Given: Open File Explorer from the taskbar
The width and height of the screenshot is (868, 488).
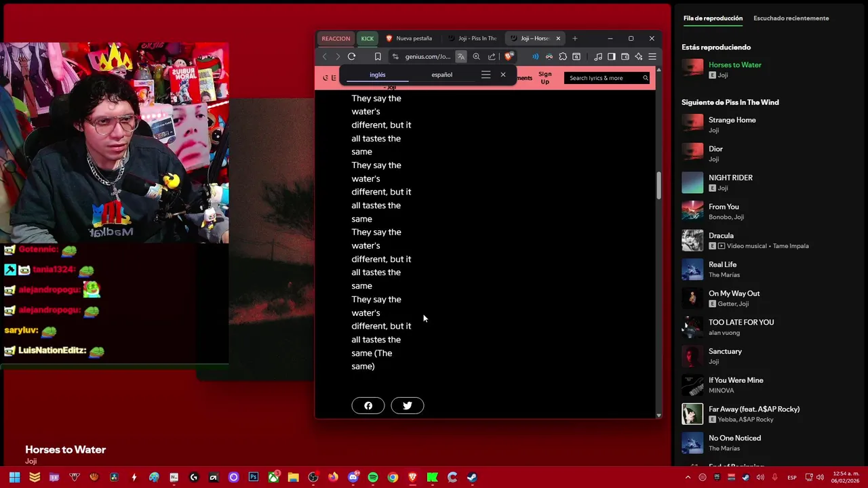Looking at the screenshot, I should 293,477.
